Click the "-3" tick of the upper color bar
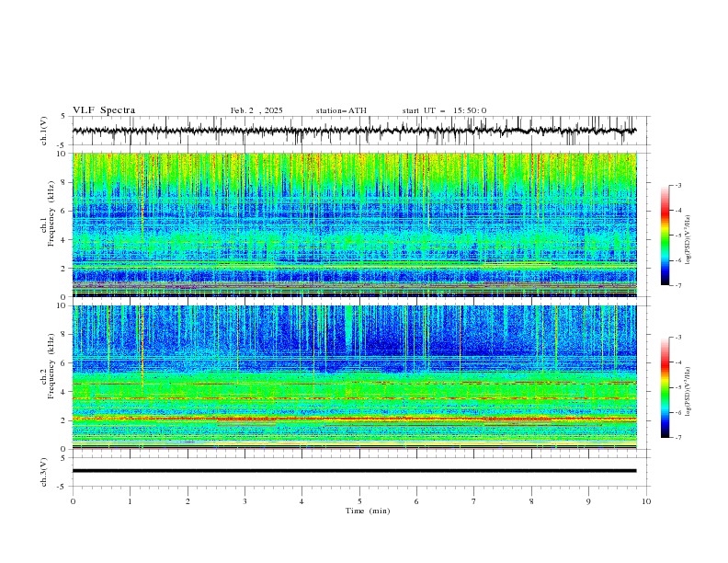Screen dimensions: 728x563 tap(678, 185)
